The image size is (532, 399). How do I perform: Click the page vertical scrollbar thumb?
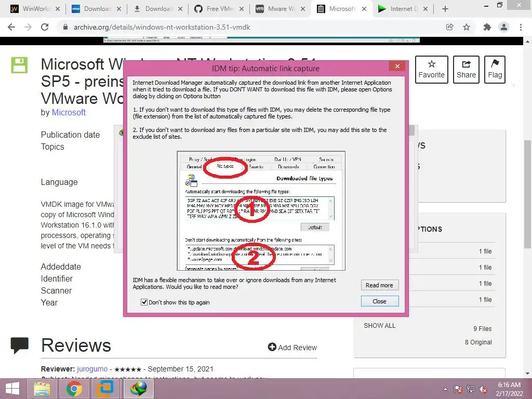(x=527, y=194)
